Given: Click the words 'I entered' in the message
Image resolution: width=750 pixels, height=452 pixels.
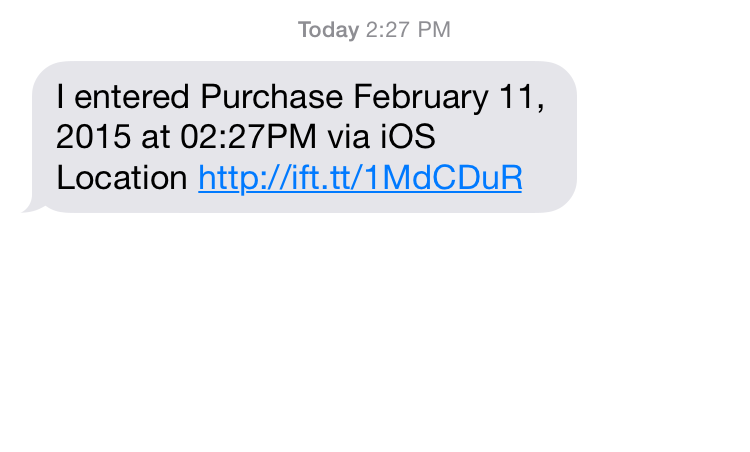Looking at the screenshot, I should (x=124, y=97).
